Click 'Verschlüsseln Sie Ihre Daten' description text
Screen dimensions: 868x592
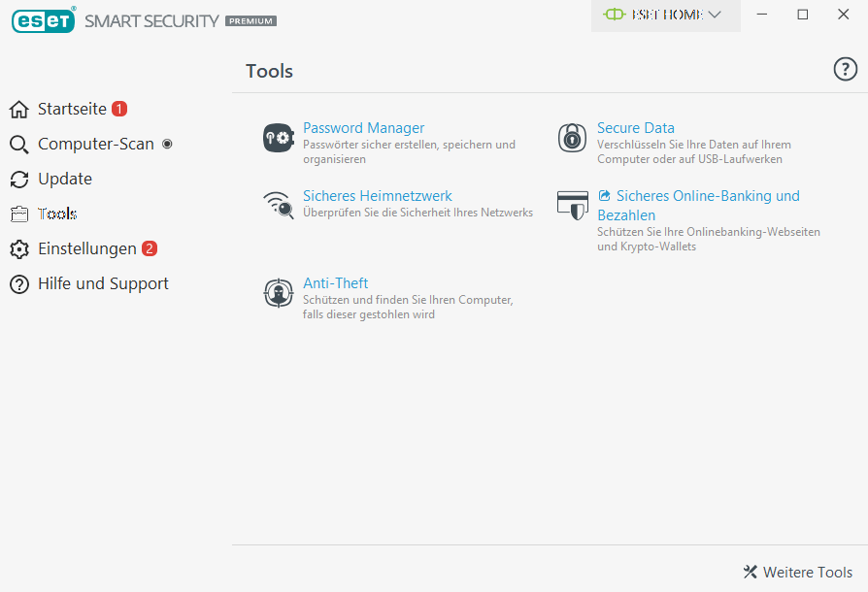coord(693,151)
